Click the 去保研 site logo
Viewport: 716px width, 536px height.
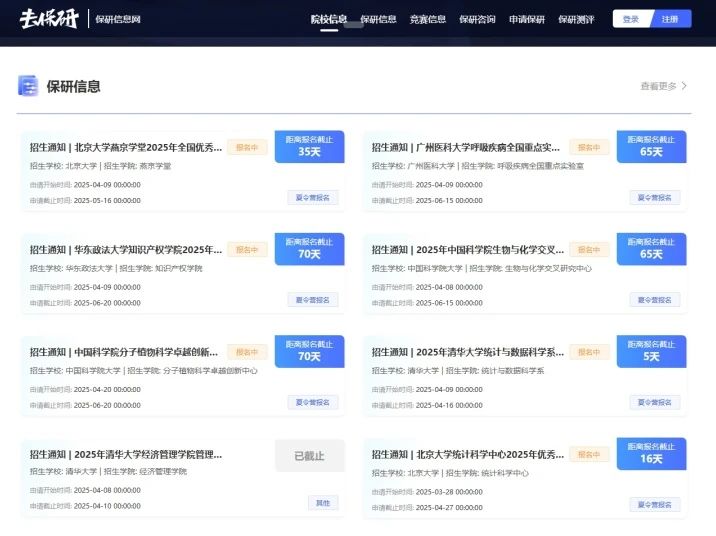(x=49, y=19)
